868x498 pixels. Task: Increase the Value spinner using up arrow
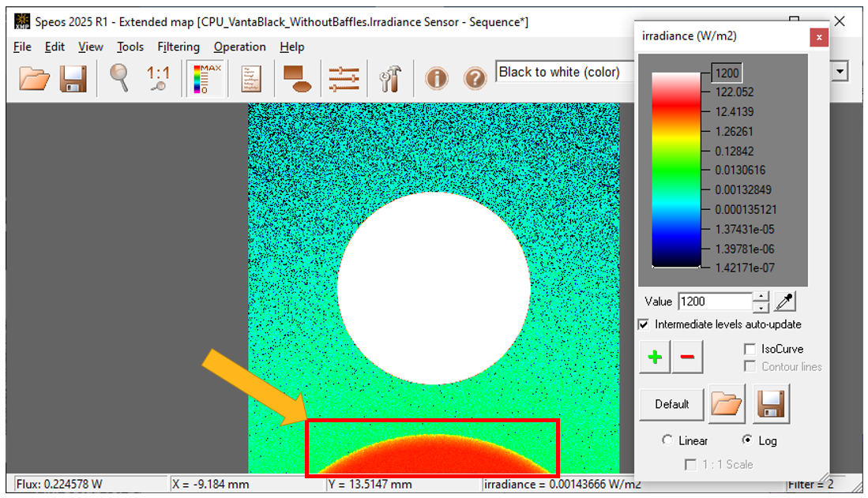[761, 297]
